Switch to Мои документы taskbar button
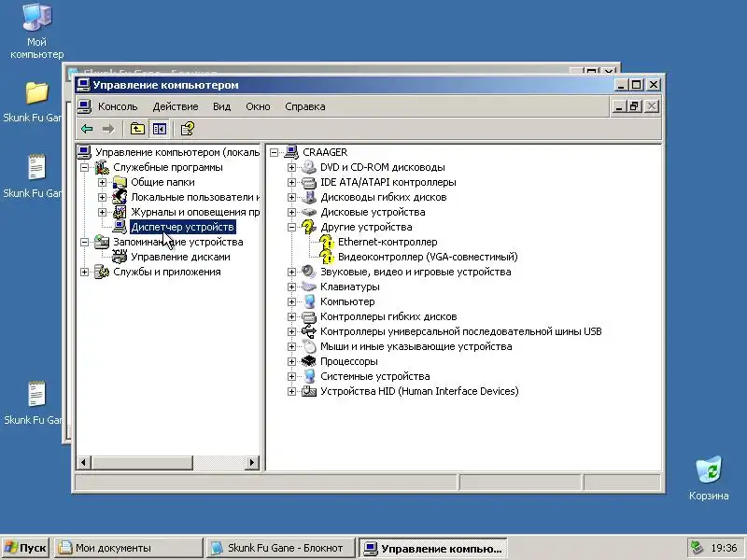 129,548
